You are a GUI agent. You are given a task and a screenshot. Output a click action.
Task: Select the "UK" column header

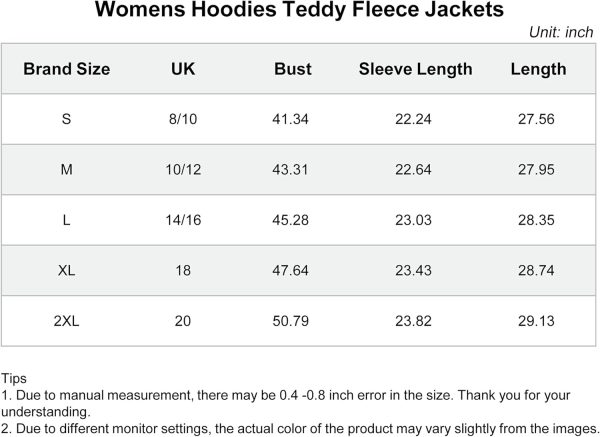[183, 70]
